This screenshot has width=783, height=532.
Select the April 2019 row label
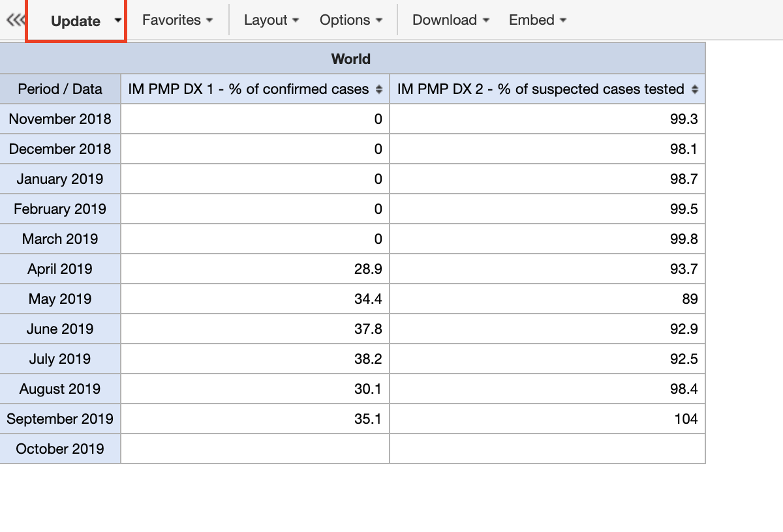tap(60, 269)
